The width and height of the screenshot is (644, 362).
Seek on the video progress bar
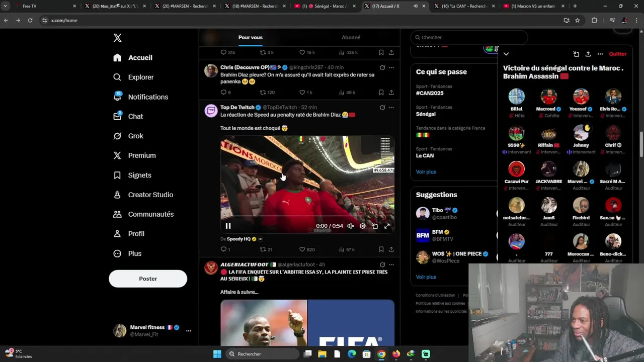pos(307,217)
